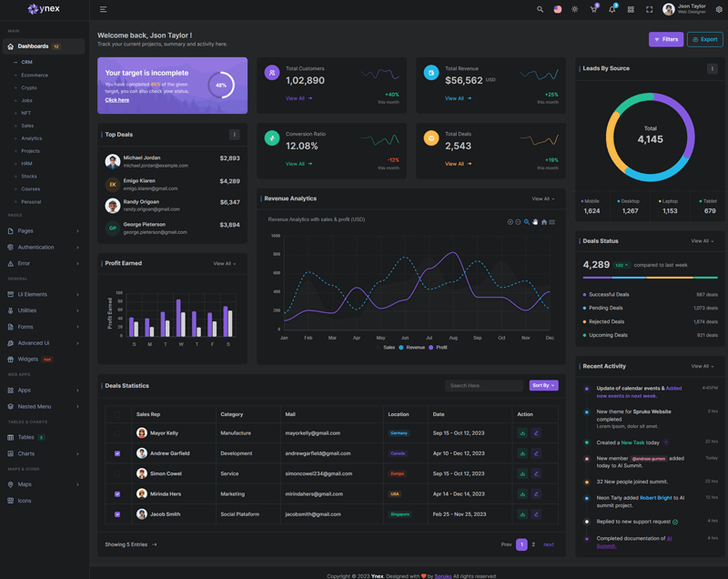Click the Search Here input field
Viewport: 728px width, 579px height.
484,385
